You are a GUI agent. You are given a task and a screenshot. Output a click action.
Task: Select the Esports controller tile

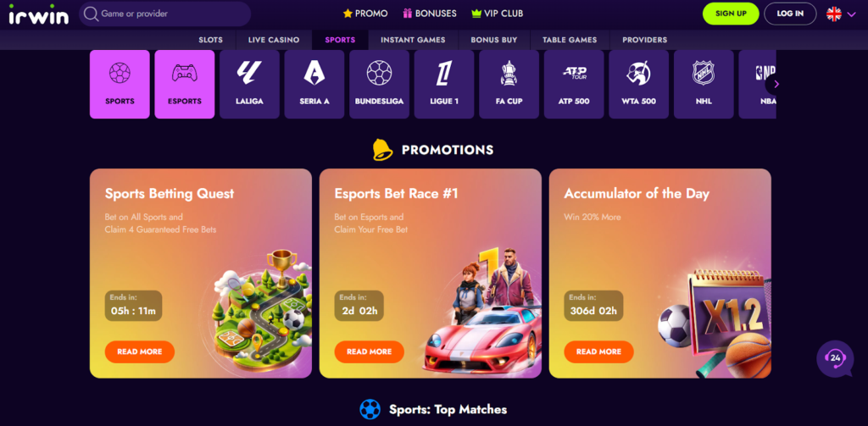(184, 84)
